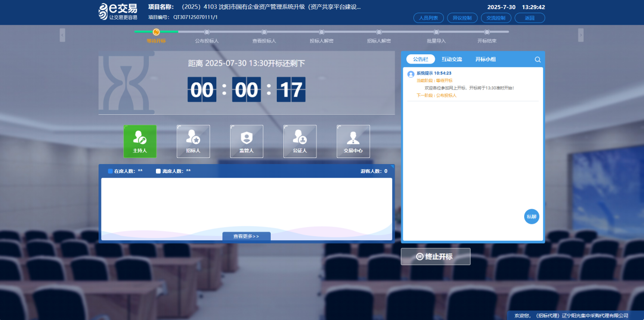The image size is (644, 320).
Task: Open the 人员列表 personnel list
Action: coord(429,18)
